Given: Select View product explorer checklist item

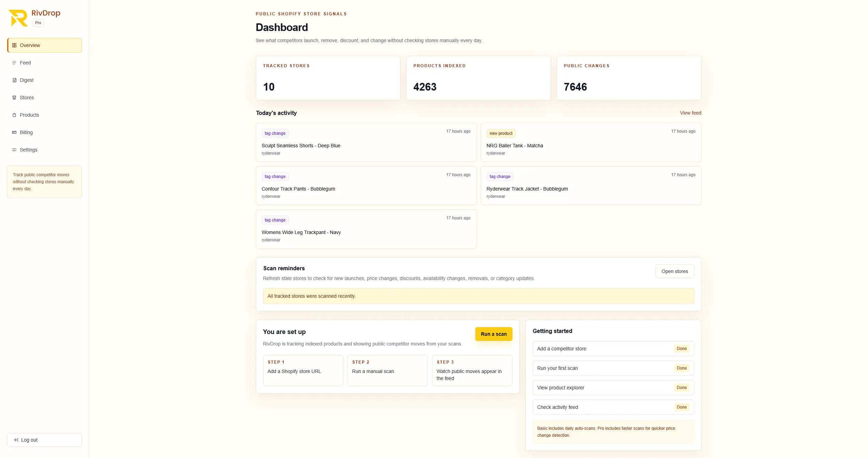Looking at the screenshot, I should pos(613,388).
